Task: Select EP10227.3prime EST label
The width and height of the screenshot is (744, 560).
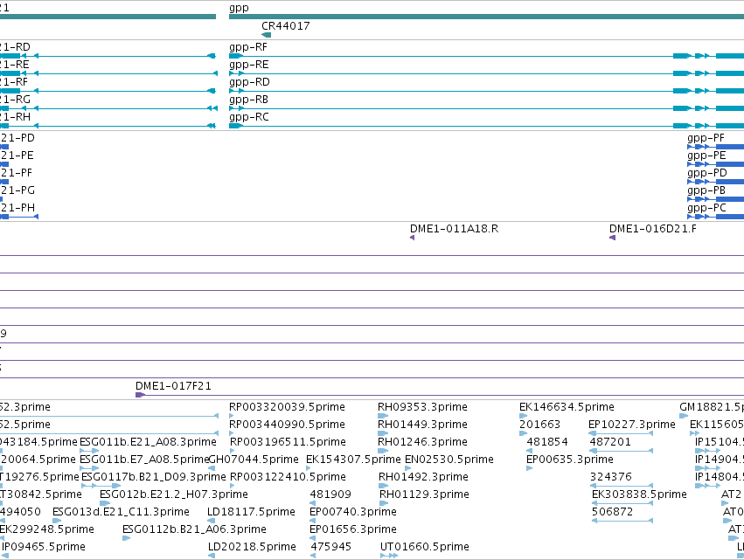Action: pos(632,425)
